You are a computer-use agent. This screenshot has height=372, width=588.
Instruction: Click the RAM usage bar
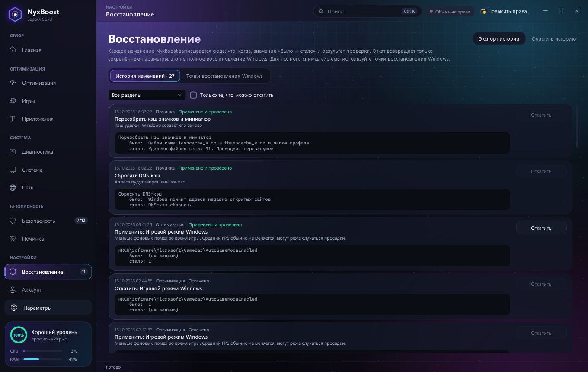pyautogui.click(x=43, y=359)
